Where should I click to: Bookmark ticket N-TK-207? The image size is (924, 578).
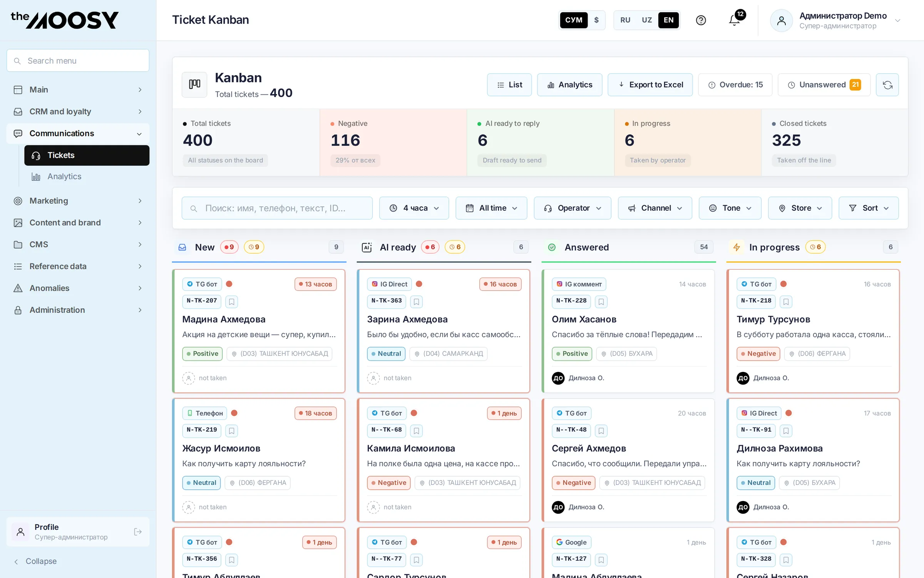(231, 302)
